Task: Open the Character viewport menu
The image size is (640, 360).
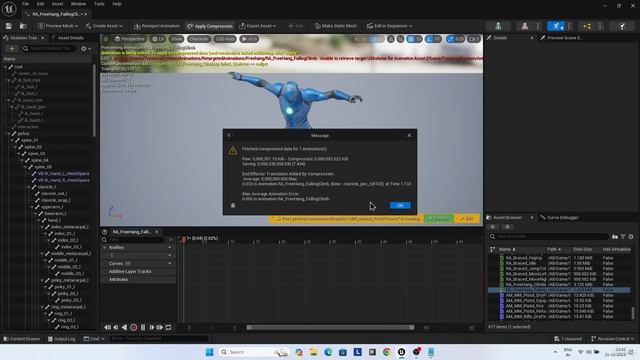Action: (x=199, y=39)
